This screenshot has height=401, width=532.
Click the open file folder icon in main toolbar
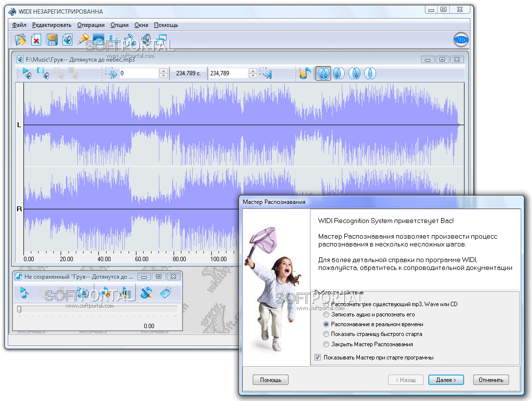21,40
